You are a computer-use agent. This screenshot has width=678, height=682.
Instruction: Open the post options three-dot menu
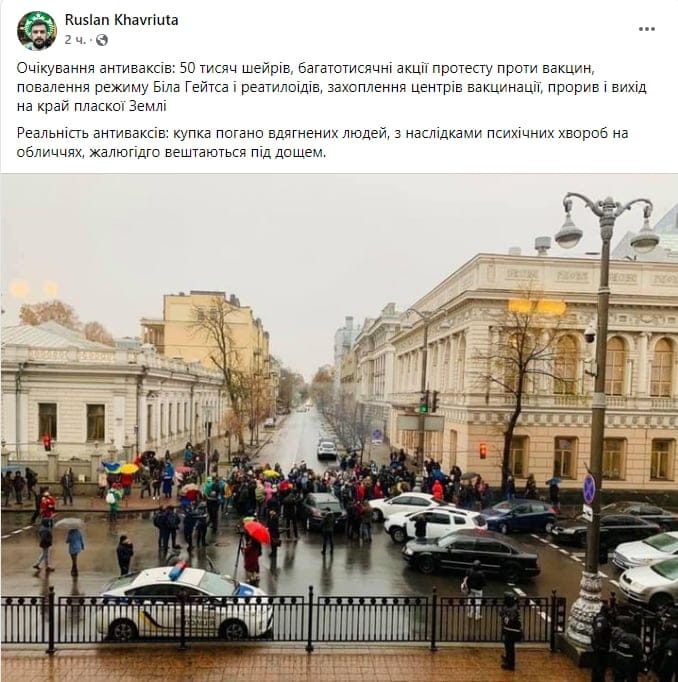pos(647,29)
